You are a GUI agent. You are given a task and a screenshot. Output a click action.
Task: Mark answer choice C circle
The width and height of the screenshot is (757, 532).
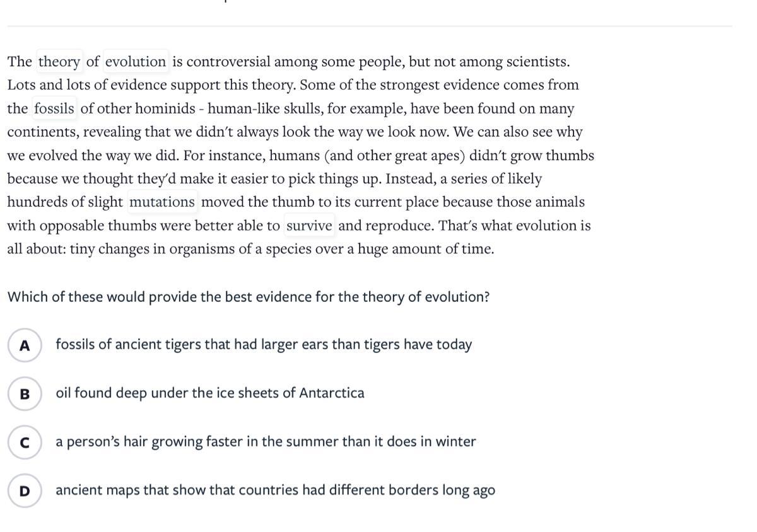[25, 442]
